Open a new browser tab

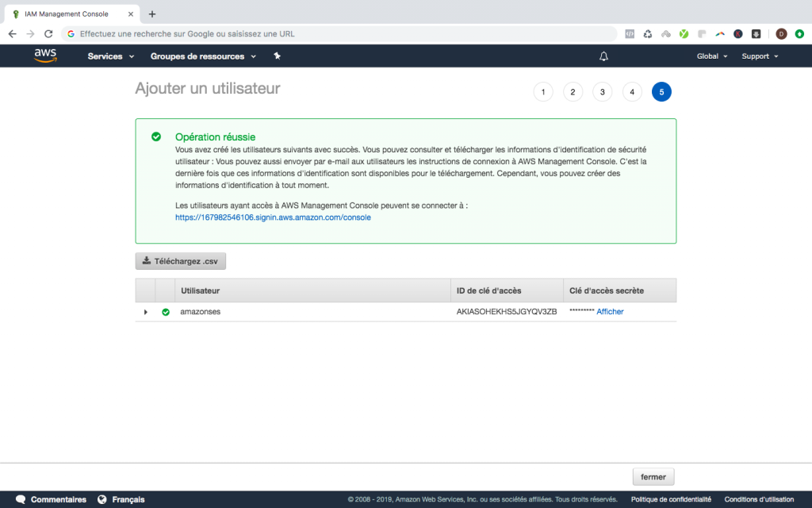pyautogui.click(x=152, y=13)
